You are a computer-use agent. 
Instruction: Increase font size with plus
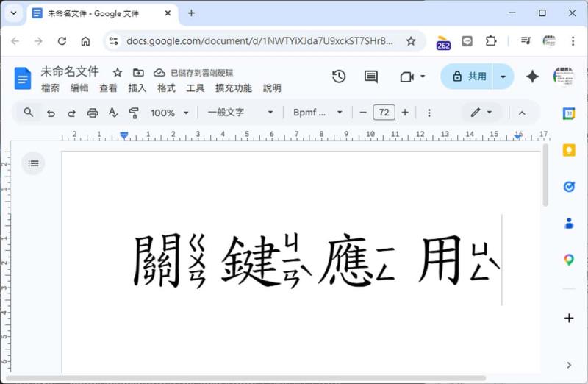[x=405, y=113]
